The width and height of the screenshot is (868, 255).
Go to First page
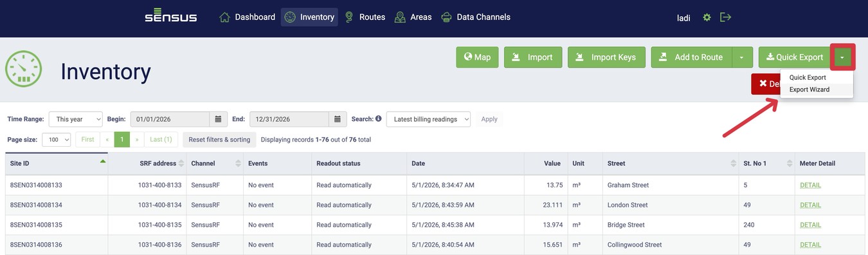click(x=87, y=140)
